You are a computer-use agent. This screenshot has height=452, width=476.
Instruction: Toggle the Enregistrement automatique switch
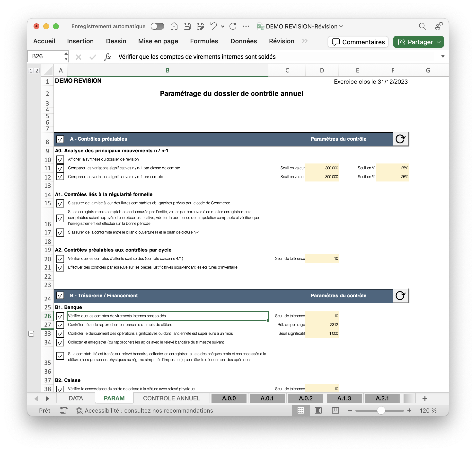click(157, 26)
